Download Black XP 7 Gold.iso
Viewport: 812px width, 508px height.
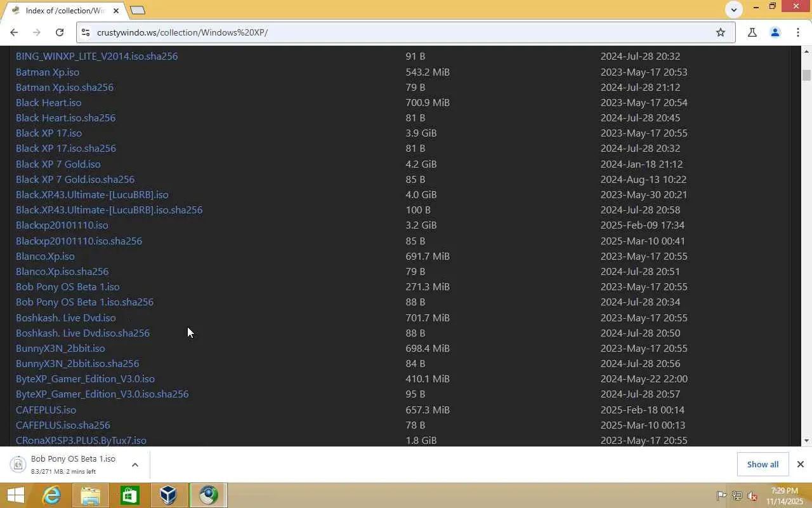tap(58, 164)
